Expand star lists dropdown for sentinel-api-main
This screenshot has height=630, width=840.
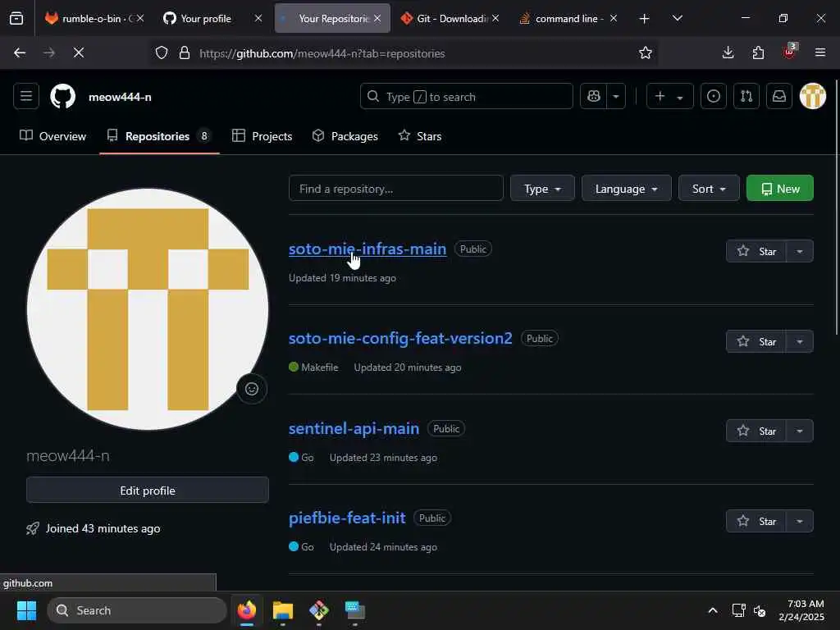(x=800, y=431)
